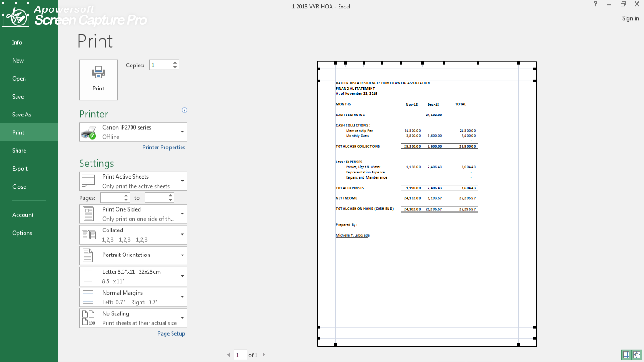The height and width of the screenshot is (362, 644).
Task: Increase the number of copies by one
Action: (x=175, y=63)
